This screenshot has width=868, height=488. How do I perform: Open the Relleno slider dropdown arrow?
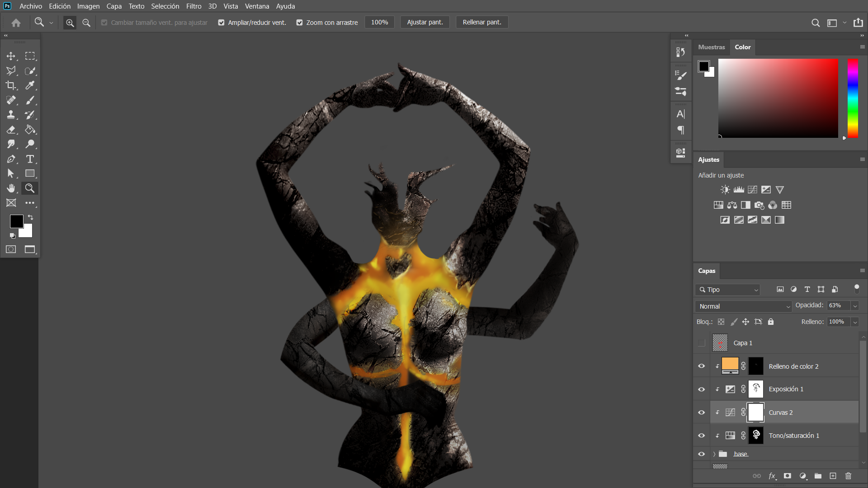click(855, 322)
